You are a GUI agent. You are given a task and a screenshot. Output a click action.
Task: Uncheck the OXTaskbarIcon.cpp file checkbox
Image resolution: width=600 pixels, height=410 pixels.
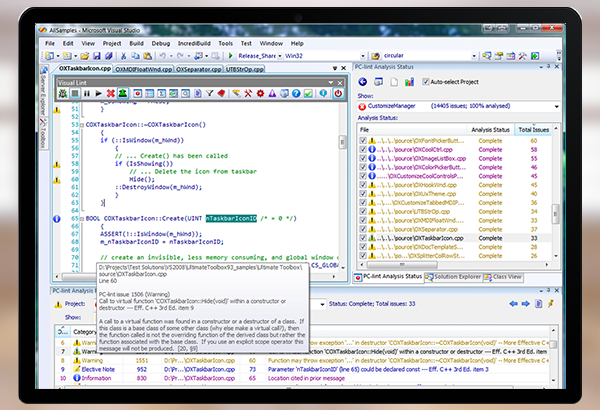click(x=363, y=238)
